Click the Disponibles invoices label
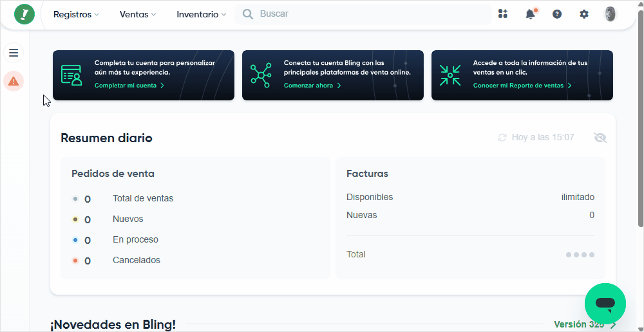Viewport: 644px width, 332px height. (x=370, y=197)
